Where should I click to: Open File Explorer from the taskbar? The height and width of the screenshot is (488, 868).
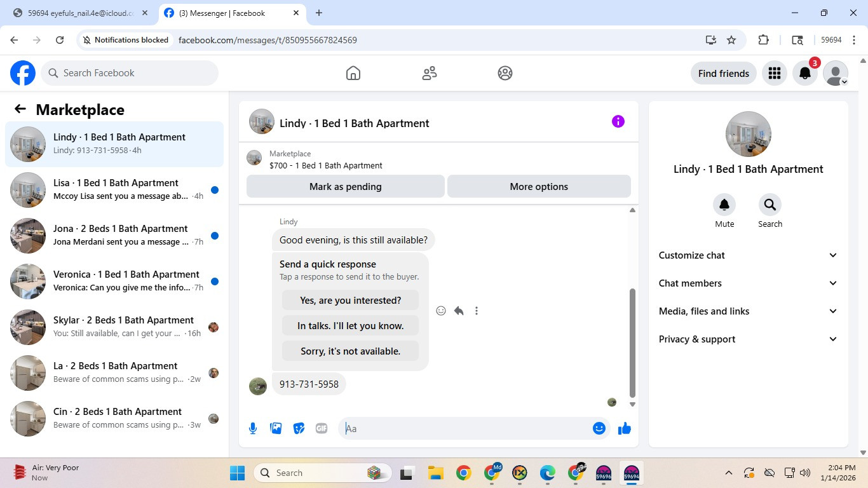(435, 473)
